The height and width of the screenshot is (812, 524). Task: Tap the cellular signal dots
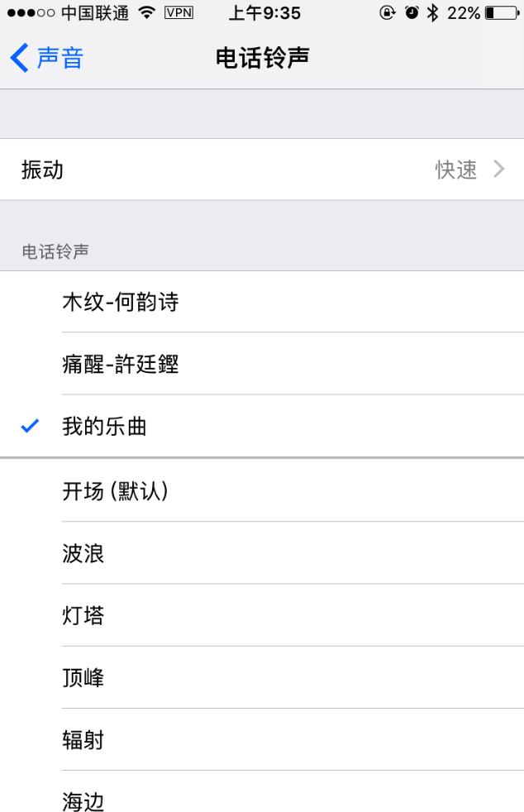(x=31, y=12)
